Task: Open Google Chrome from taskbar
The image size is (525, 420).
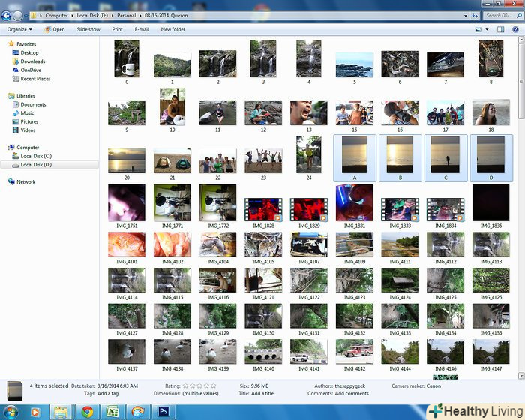Action: click(x=87, y=412)
